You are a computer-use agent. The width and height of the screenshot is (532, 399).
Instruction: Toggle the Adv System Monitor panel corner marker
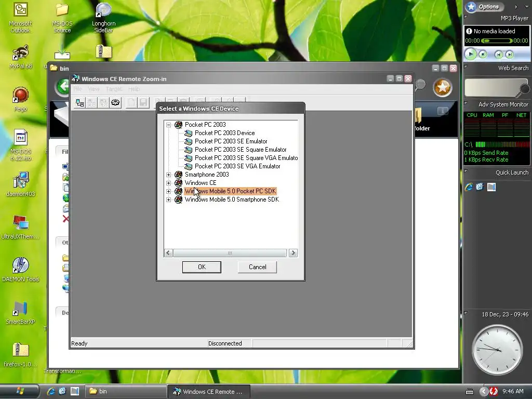click(x=466, y=103)
